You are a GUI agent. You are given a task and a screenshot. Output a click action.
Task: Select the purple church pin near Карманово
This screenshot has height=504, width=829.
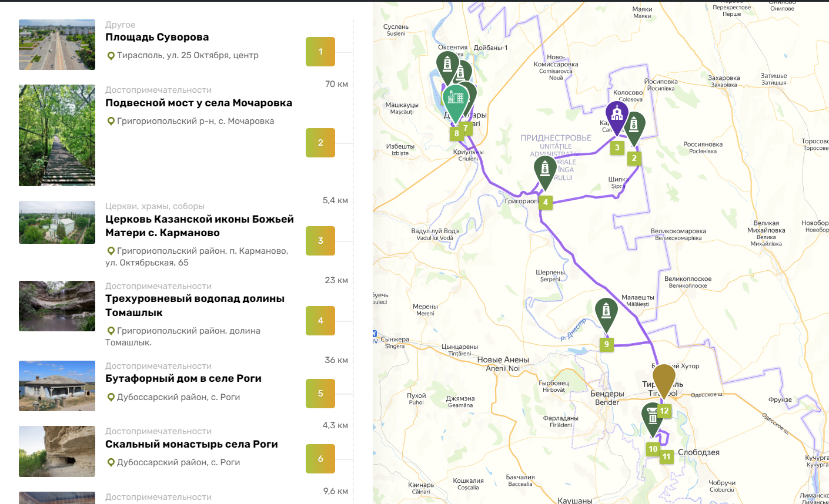pos(617,116)
